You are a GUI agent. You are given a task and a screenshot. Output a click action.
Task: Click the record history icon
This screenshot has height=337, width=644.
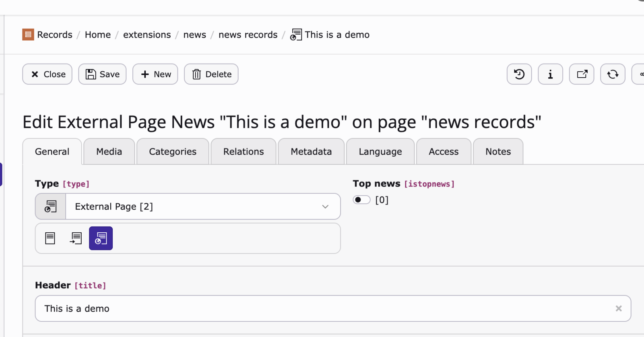[x=519, y=74]
